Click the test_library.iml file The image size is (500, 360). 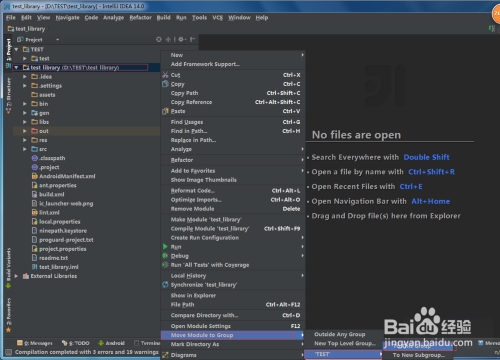(x=59, y=267)
